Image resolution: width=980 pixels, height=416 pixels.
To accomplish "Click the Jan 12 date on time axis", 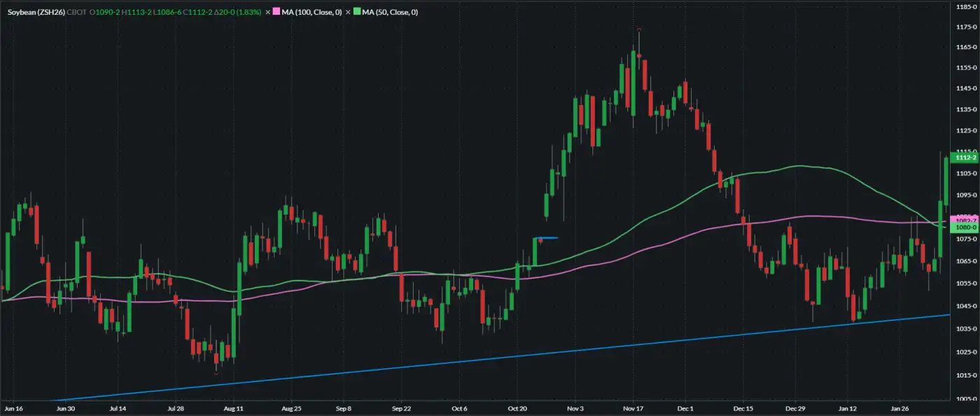I will [x=848, y=408].
